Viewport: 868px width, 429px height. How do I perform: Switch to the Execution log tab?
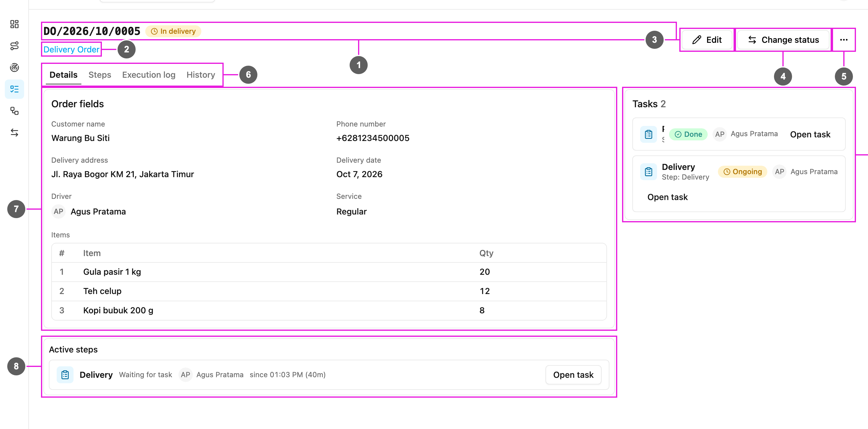click(149, 75)
